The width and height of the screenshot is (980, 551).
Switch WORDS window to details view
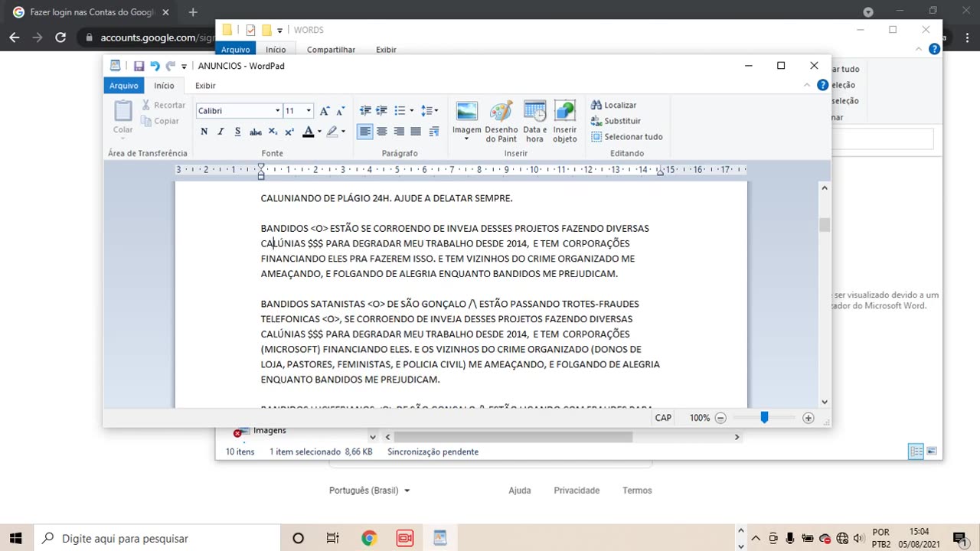[916, 452]
